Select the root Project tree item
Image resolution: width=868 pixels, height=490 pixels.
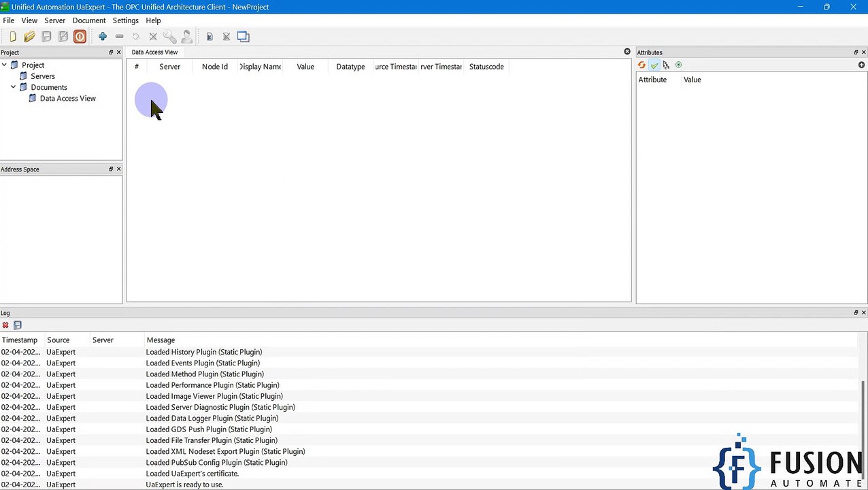33,65
